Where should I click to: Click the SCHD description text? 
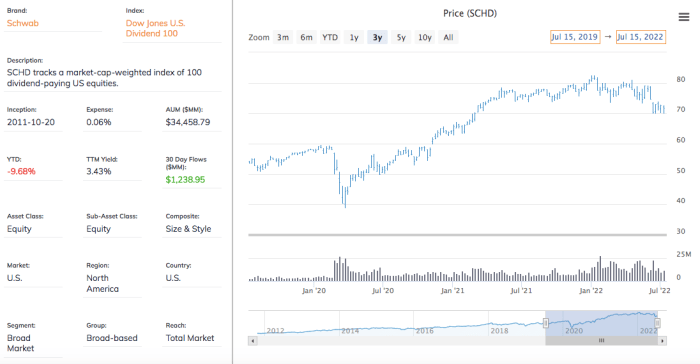(104, 78)
